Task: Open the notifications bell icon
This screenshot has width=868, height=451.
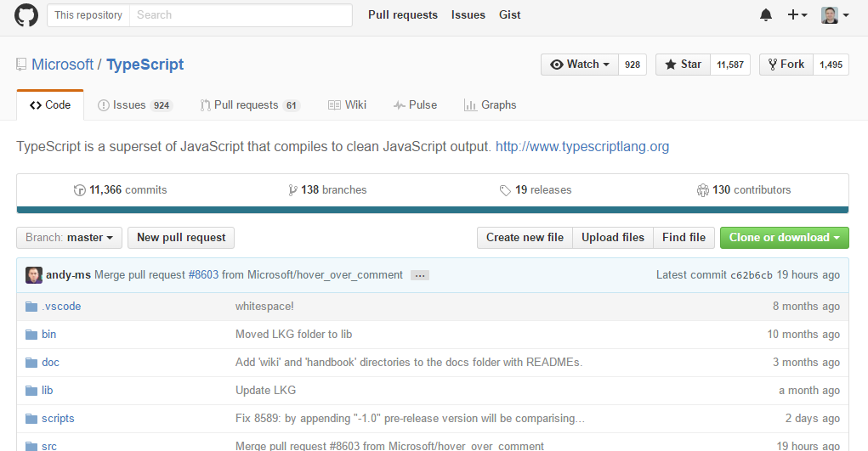Action: [x=766, y=15]
